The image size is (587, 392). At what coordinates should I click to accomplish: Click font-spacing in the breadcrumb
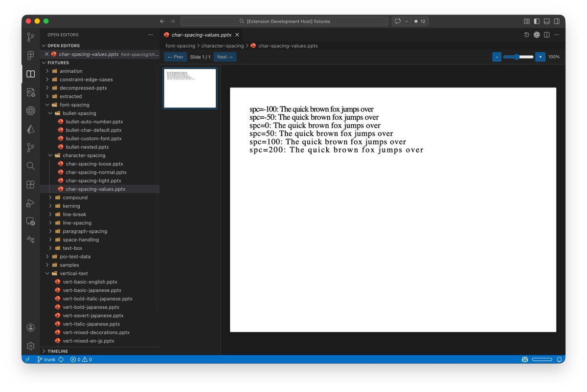coord(180,46)
